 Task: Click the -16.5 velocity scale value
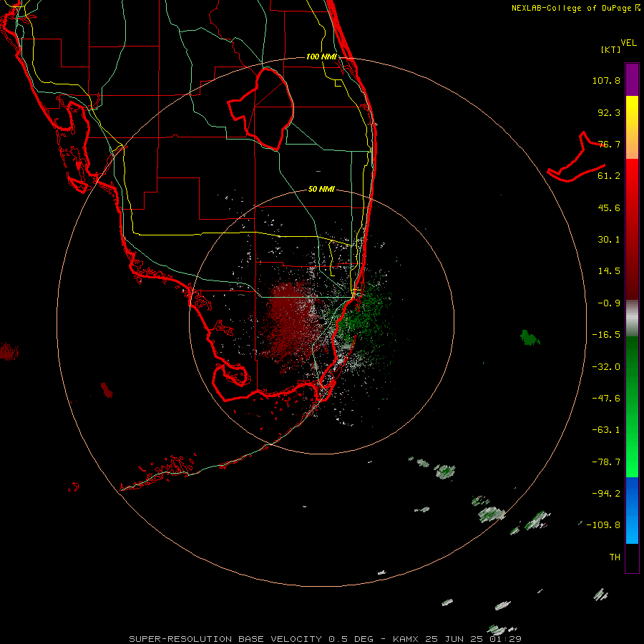pos(606,335)
